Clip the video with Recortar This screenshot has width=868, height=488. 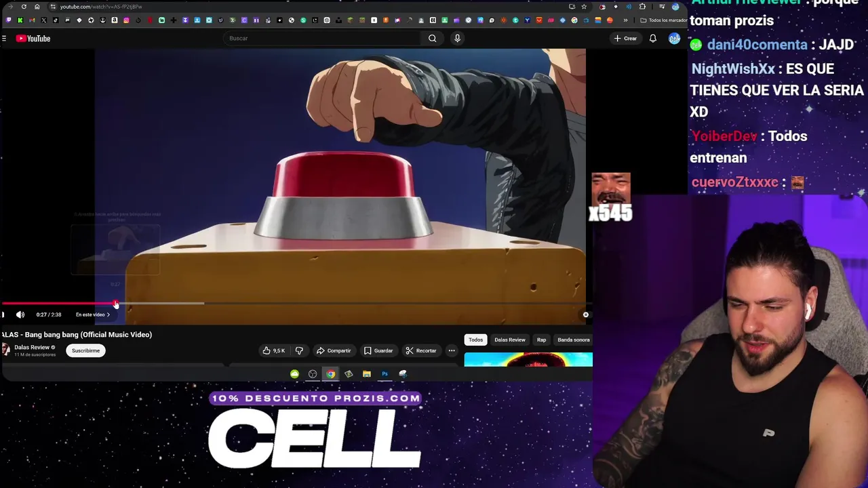pos(421,350)
